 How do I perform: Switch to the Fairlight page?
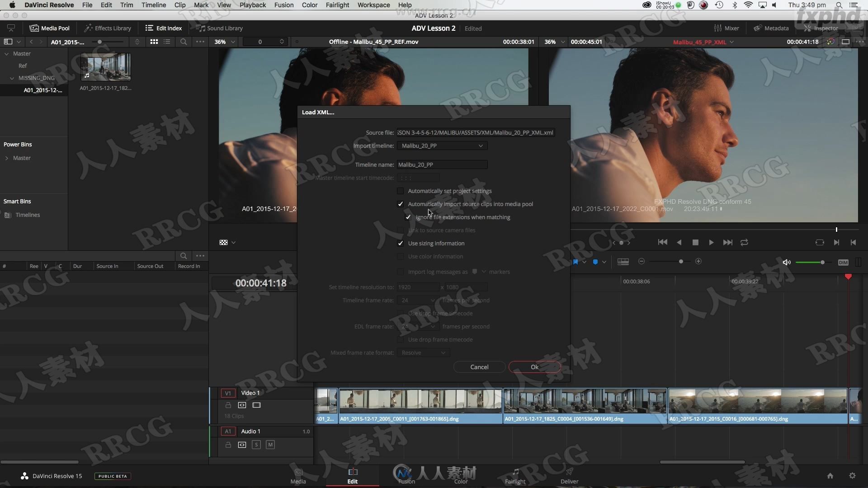(x=515, y=476)
